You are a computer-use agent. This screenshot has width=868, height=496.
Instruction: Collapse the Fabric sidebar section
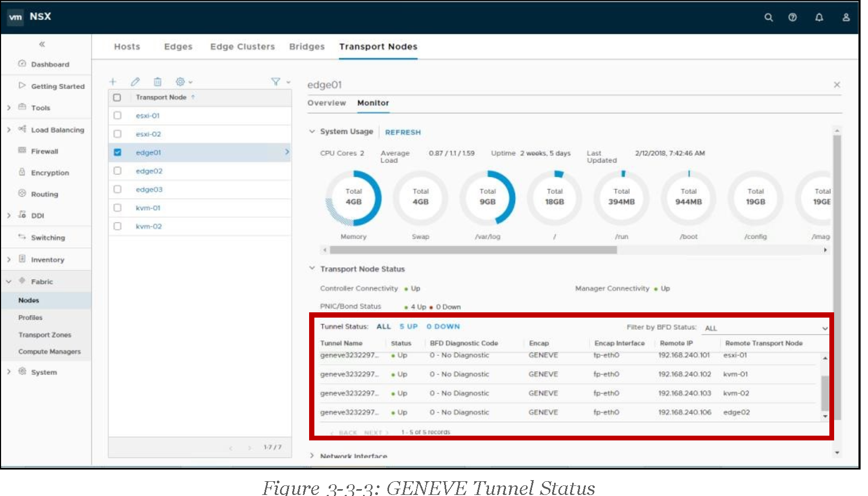pos(8,282)
